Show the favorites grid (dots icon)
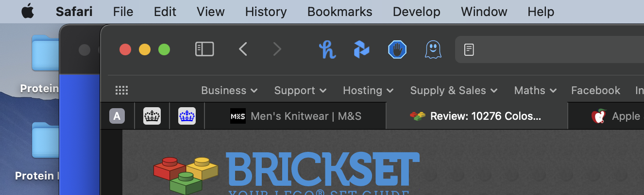Viewport: 644px width, 195px height. click(x=121, y=90)
